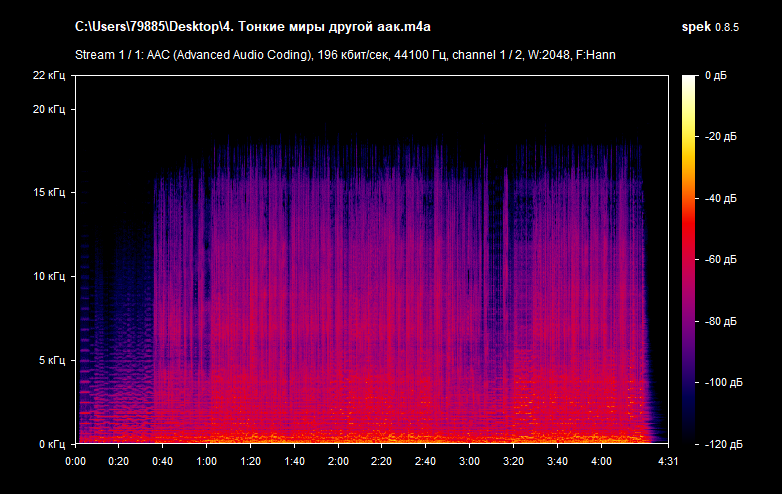Click the 0:00 time axis label
The image size is (782, 494).
(75, 461)
